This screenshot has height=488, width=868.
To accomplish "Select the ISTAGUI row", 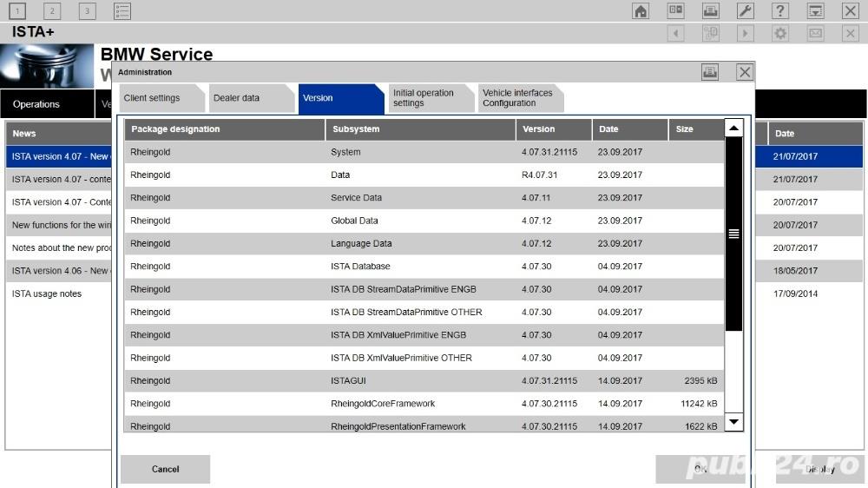I will pos(424,380).
